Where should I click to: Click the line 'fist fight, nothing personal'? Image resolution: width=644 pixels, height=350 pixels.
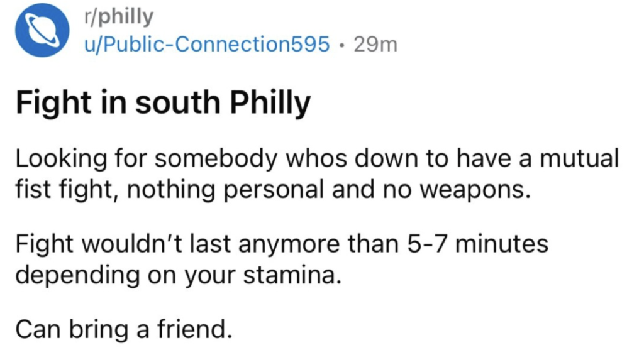coord(270,189)
